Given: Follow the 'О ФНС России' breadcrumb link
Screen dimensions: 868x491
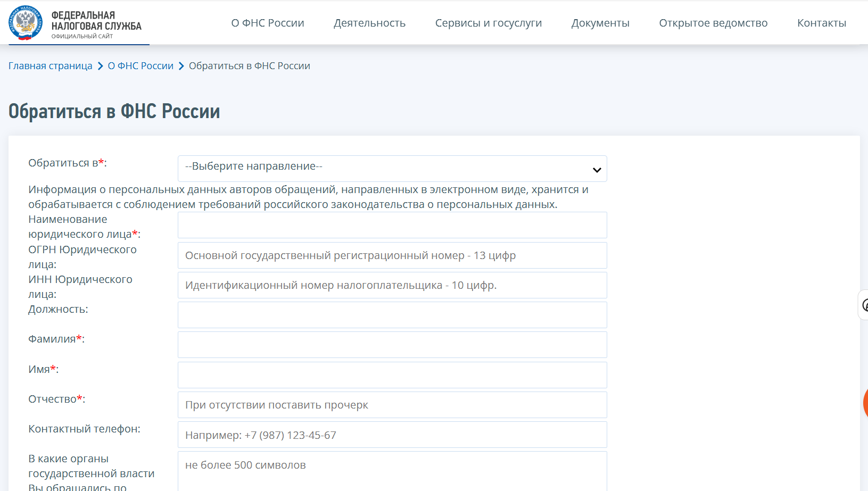Looking at the screenshot, I should click(x=140, y=66).
